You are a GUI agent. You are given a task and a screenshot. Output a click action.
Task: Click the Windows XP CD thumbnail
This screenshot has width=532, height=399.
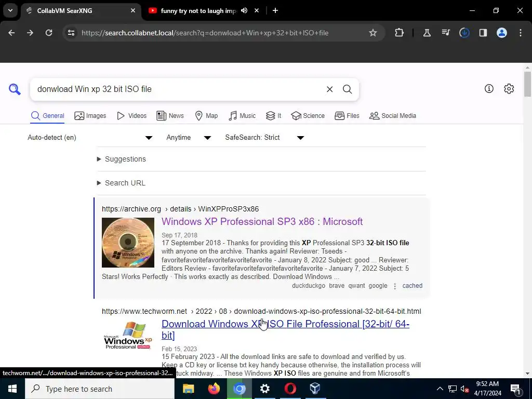[128, 243]
